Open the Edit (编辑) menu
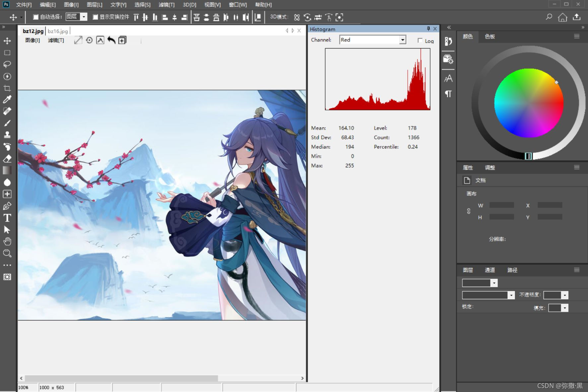This screenshot has width=588, height=392. point(48,5)
